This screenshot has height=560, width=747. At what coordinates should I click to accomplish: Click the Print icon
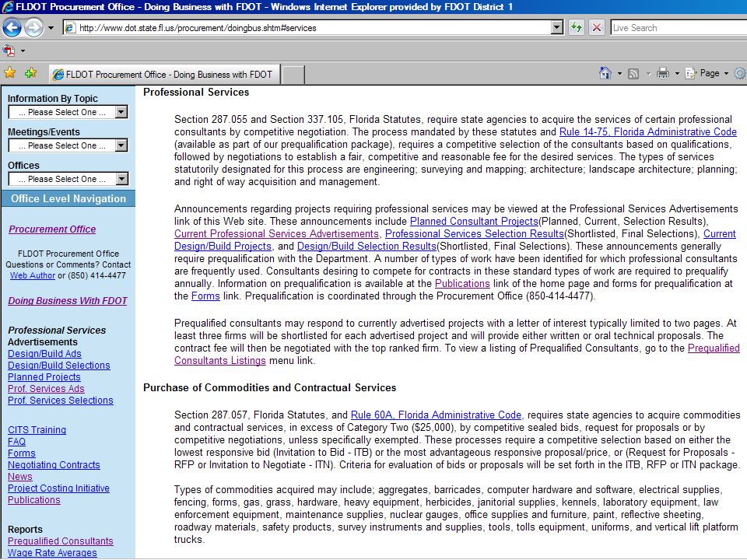tap(663, 73)
